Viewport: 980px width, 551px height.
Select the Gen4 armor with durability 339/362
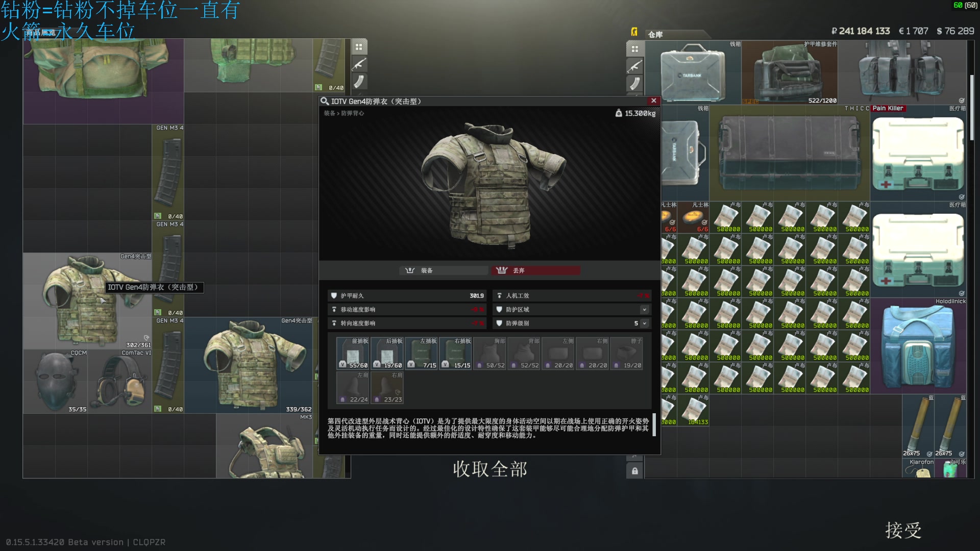tap(248, 365)
